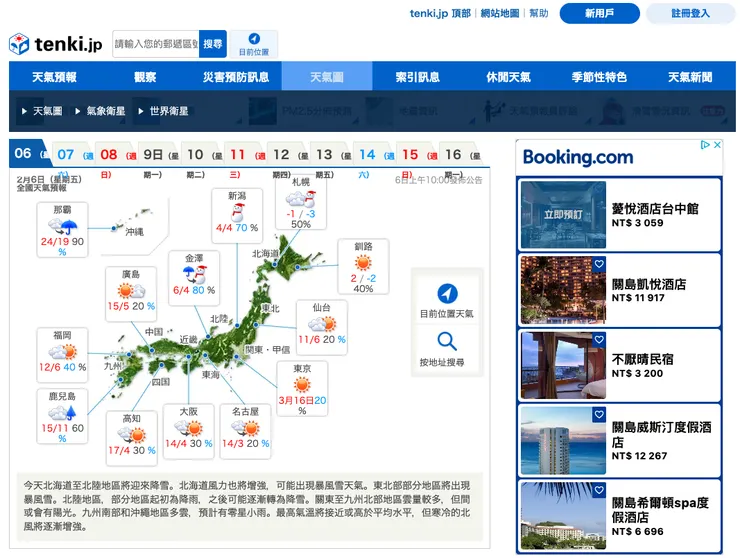Click the tenki.jp logo icon
The image size is (740, 558).
click(19, 44)
